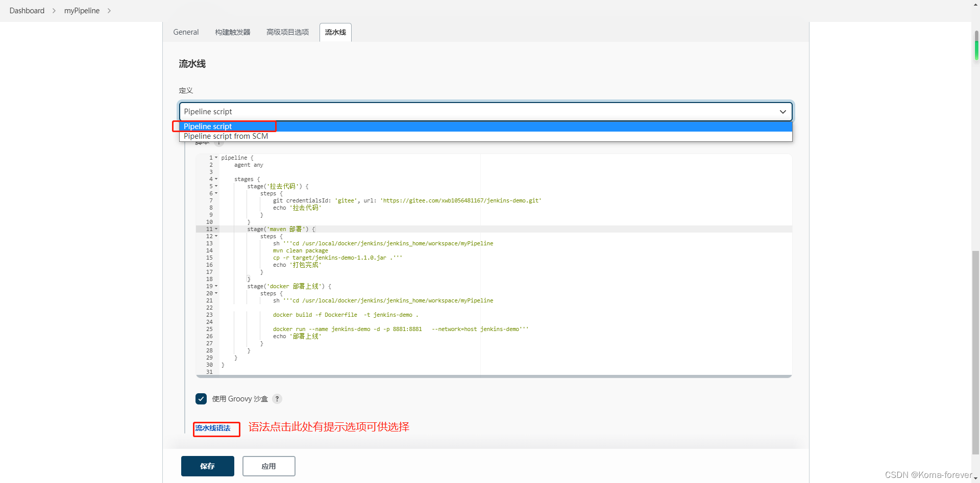Collapse code fold arrow at line 6
980x483 pixels.
point(216,193)
